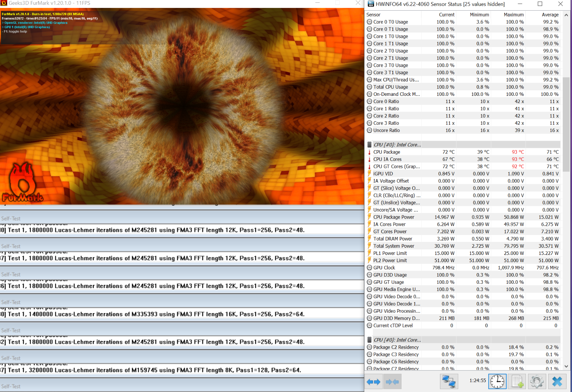Viewport: 572px width, 392px height.
Task: Select the PL2 Power Limit row
Action: [463, 260]
